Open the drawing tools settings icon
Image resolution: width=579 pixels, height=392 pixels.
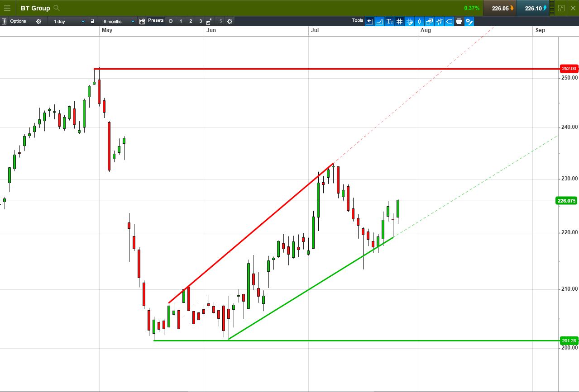469,21
